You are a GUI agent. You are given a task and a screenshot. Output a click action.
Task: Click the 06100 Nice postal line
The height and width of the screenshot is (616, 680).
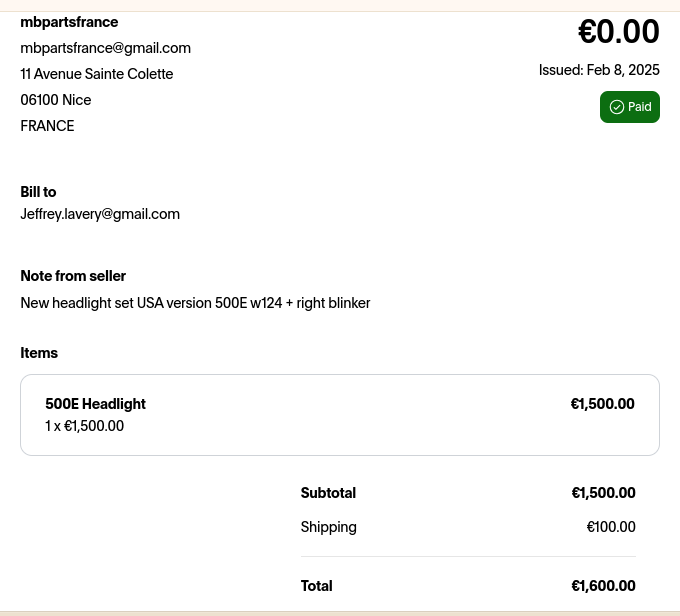click(56, 100)
